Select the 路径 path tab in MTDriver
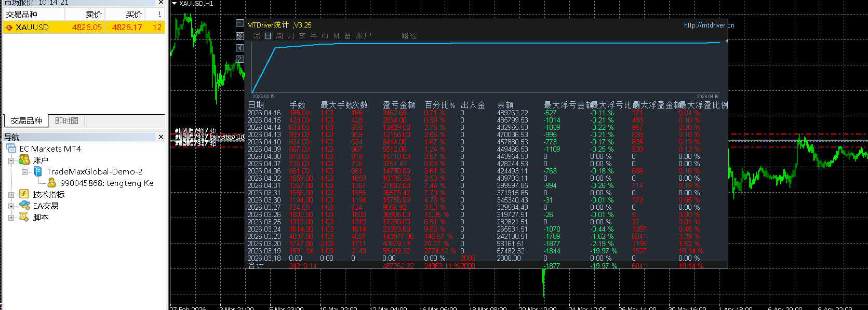This screenshot has height=310, width=868. pyautogui.click(x=409, y=36)
